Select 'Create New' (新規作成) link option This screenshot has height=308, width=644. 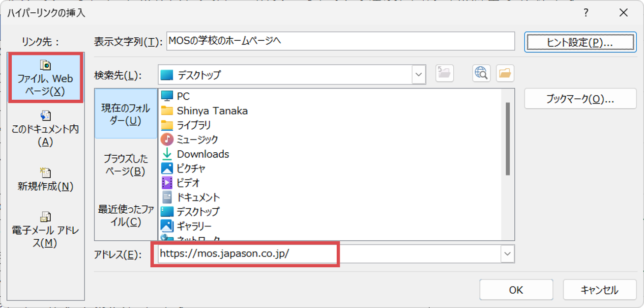[x=45, y=180]
